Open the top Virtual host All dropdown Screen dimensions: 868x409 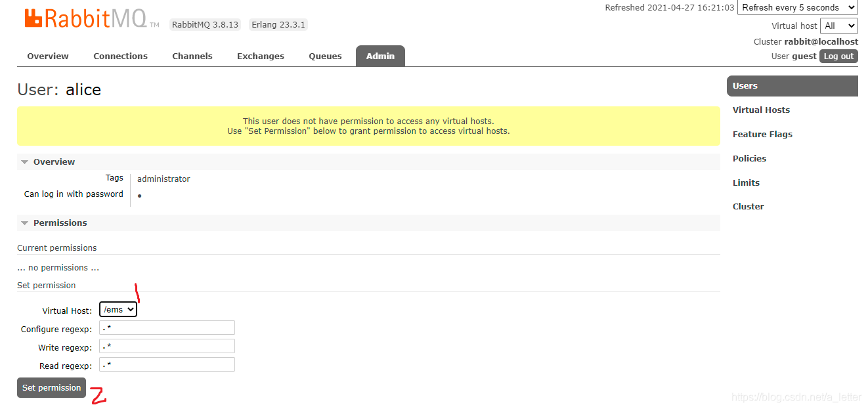coord(839,26)
